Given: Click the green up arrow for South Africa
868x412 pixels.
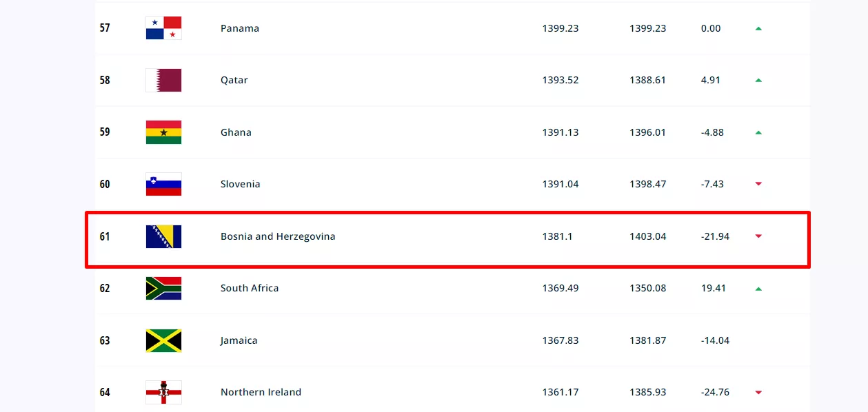Looking at the screenshot, I should 758,289.
